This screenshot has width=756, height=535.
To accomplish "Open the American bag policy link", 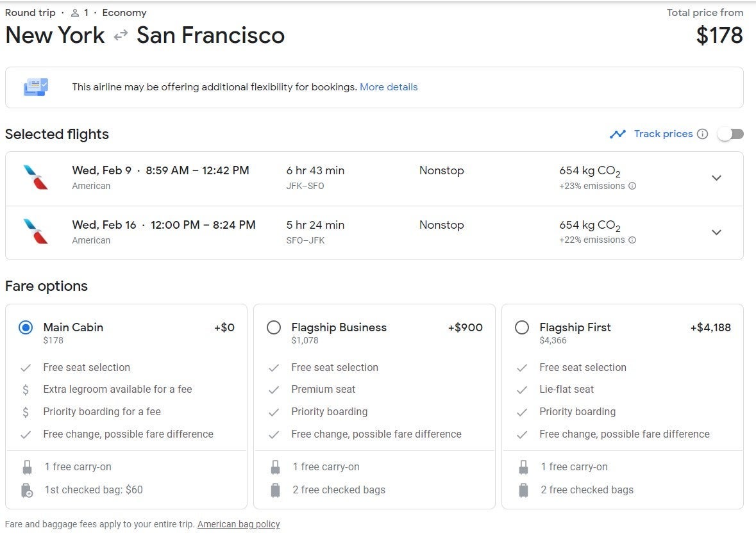I will (239, 524).
